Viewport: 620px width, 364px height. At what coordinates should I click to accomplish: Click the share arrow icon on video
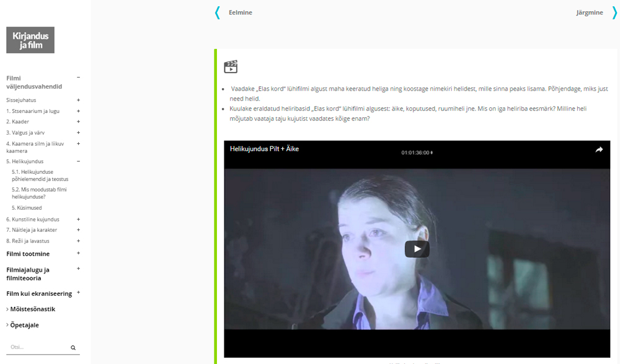(x=599, y=149)
